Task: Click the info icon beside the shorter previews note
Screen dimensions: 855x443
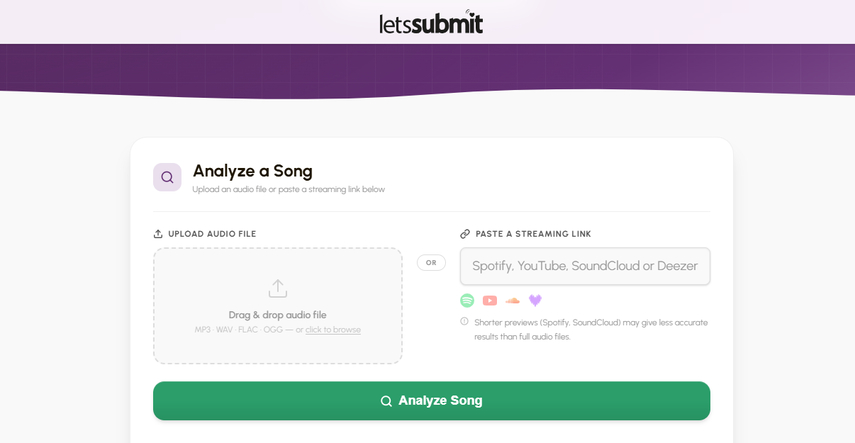Action: click(464, 321)
